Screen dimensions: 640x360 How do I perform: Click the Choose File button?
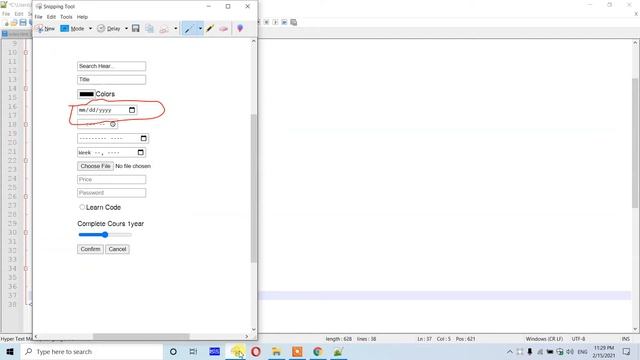point(95,166)
